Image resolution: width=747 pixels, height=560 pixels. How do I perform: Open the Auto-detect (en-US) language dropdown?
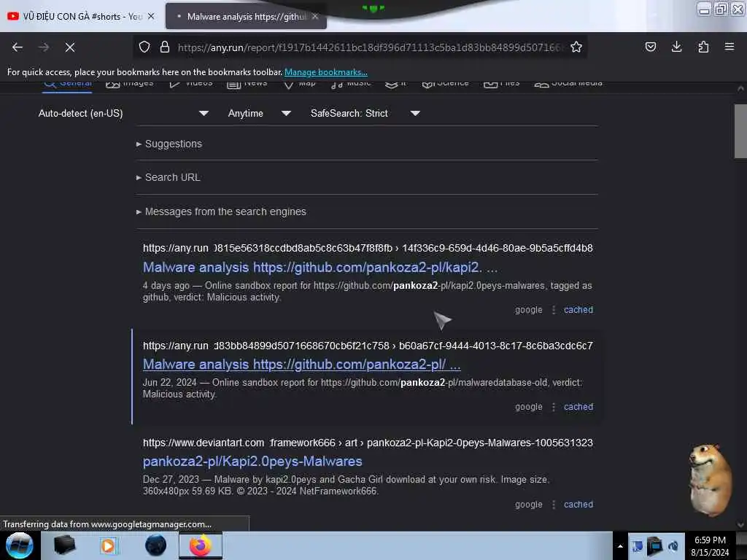pyautogui.click(x=123, y=113)
